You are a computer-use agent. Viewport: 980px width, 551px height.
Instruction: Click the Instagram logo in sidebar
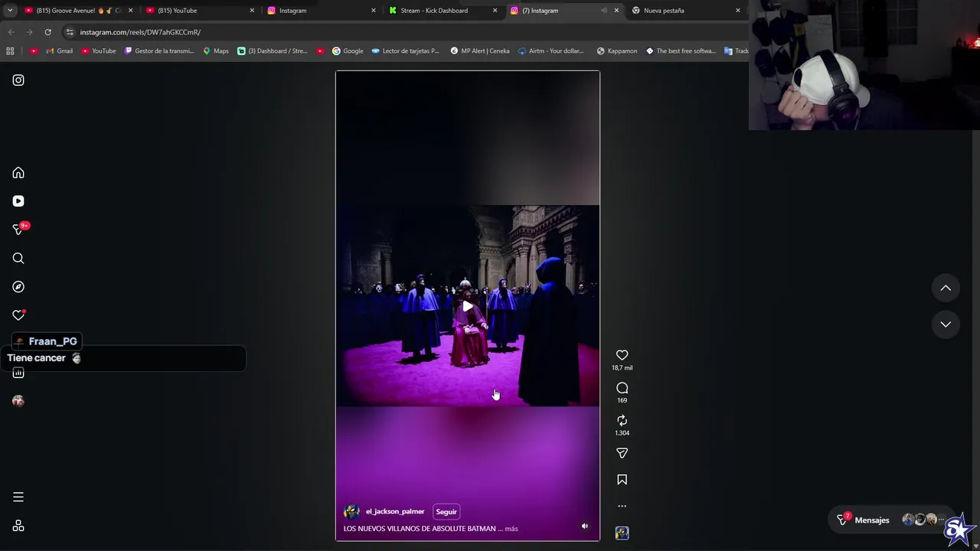point(18,80)
